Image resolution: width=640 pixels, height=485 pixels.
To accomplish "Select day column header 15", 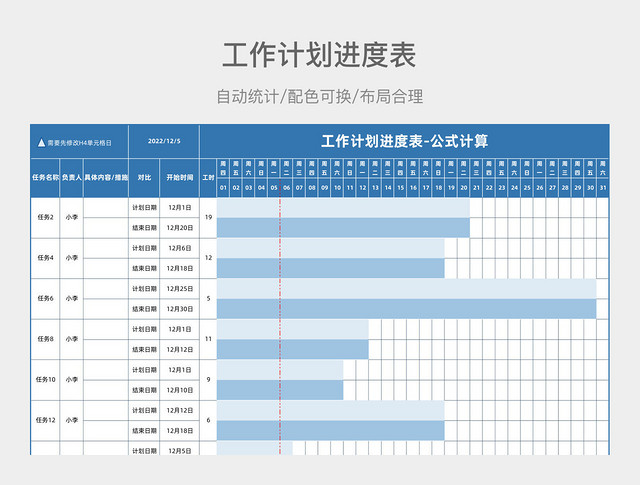I will pyautogui.click(x=400, y=188).
